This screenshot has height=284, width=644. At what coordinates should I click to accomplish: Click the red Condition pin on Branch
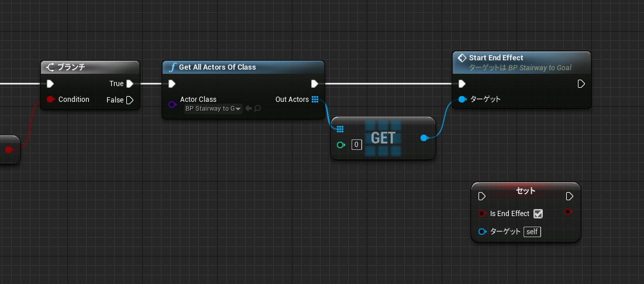(x=50, y=100)
